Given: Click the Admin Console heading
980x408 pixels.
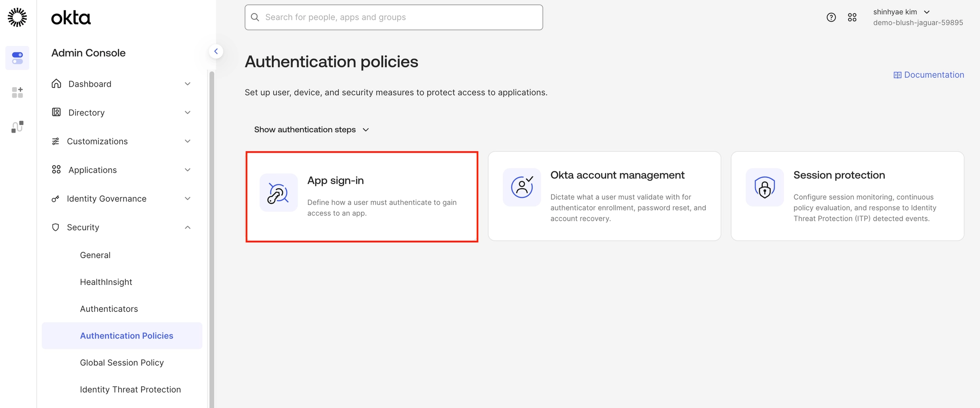Looking at the screenshot, I should click(x=89, y=53).
